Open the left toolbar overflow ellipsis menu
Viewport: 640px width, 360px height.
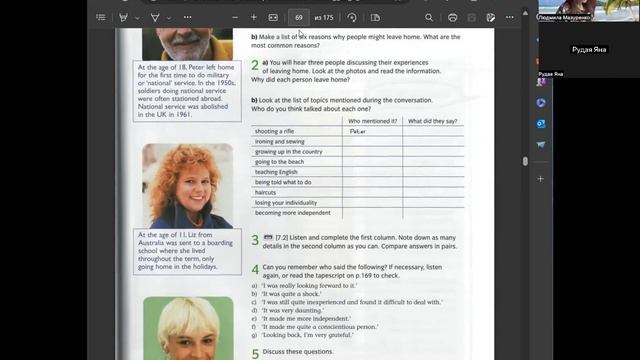tap(187, 18)
